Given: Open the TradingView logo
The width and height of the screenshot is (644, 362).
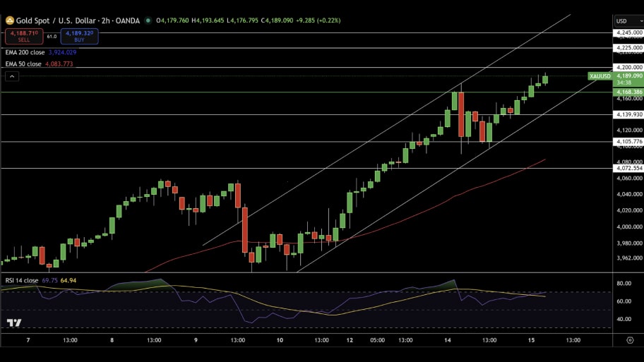Looking at the screenshot, I should (13, 322).
